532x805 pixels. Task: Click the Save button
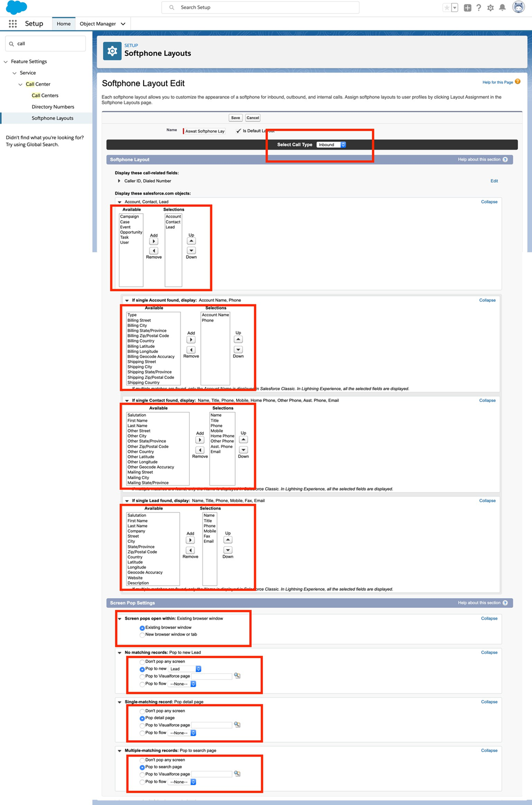[x=235, y=118]
